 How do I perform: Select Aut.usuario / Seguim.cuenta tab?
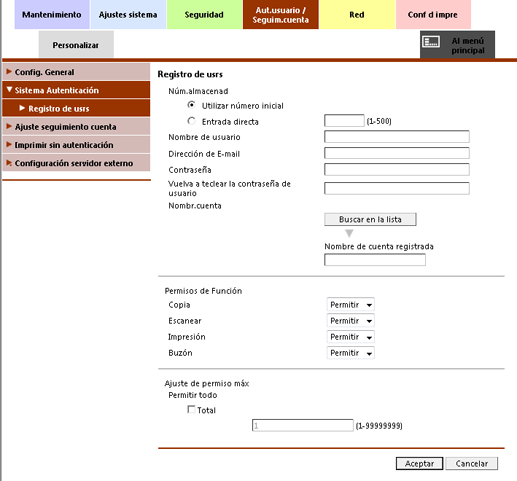coord(280,15)
